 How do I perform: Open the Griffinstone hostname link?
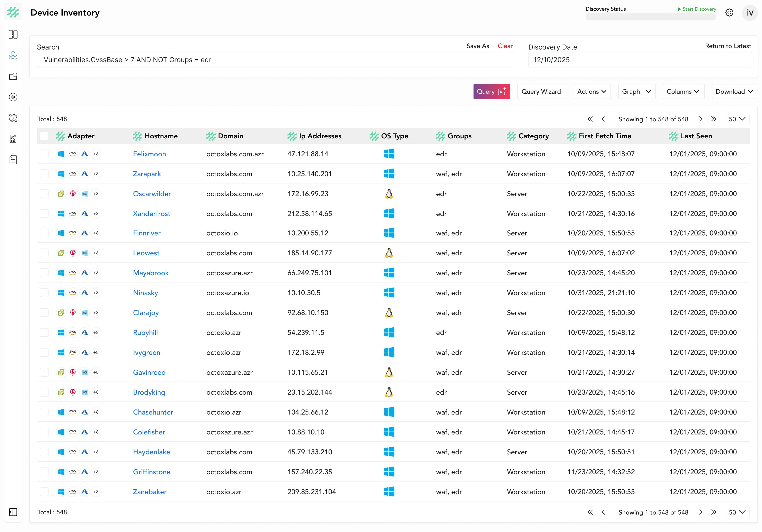pyautogui.click(x=152, y=472)
